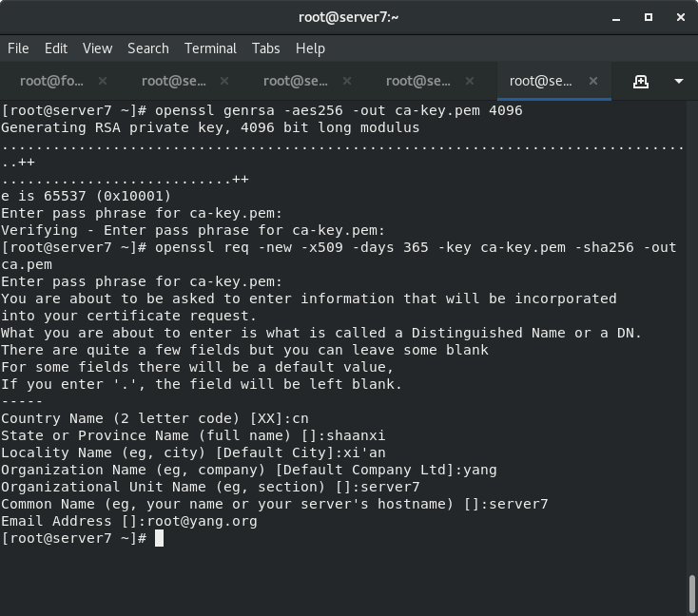The height and width of the screenshot is (616, 698).
Task: Open the File menu
Action: pyautogui.click(x=18, y=48)
